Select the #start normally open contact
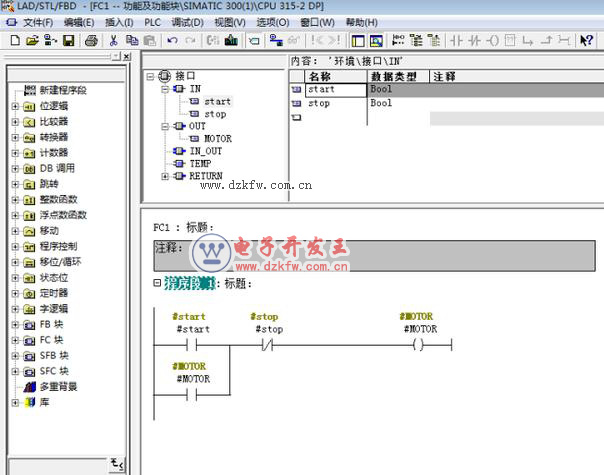This screenshot has height=475, width=604. [x=192, y=344]
